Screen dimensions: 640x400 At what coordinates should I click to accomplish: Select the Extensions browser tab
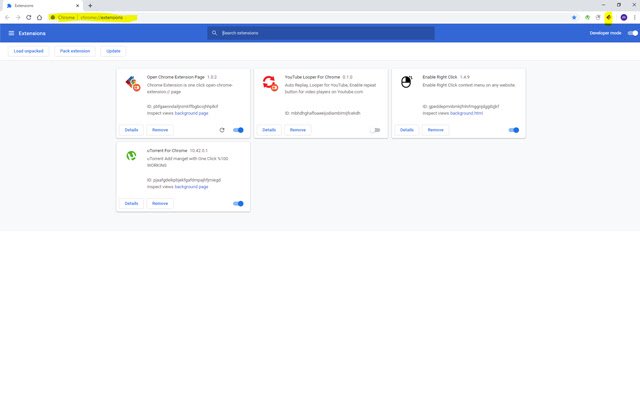pos(42,6)
